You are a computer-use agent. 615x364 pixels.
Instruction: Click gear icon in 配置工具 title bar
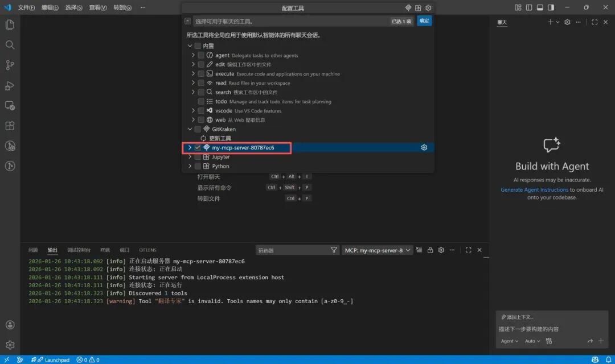[x=428, y=8]
